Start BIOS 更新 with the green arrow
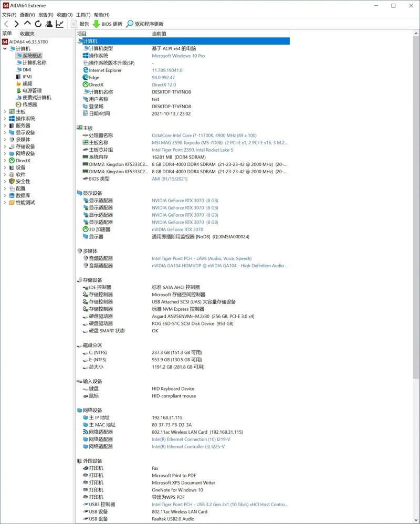Viewport: 420px width, 524px height. click(x=107, y=24)
